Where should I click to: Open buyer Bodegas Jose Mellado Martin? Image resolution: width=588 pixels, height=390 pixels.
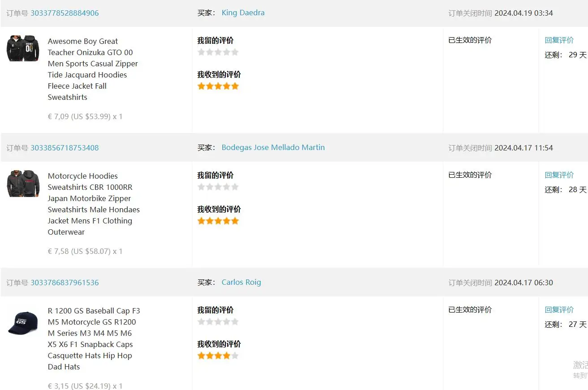click(x=273, y=147)
